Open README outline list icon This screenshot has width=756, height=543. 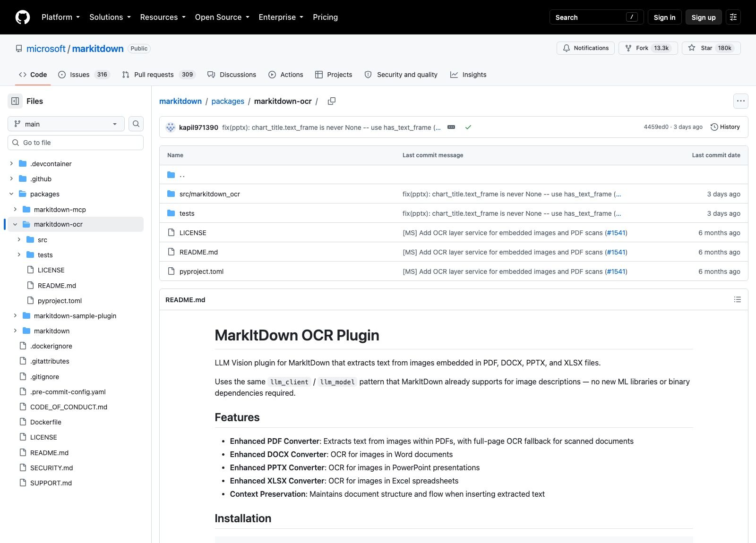coord(737,299)
